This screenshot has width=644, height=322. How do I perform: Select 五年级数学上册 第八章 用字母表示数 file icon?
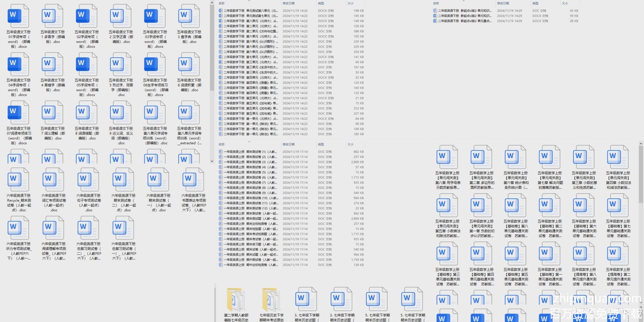coord(447,157)
